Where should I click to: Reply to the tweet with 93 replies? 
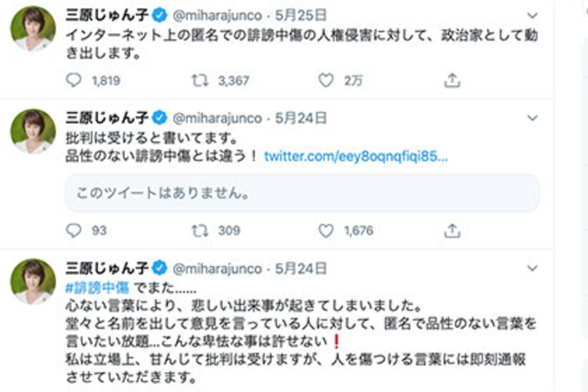(x=73, y=230)
